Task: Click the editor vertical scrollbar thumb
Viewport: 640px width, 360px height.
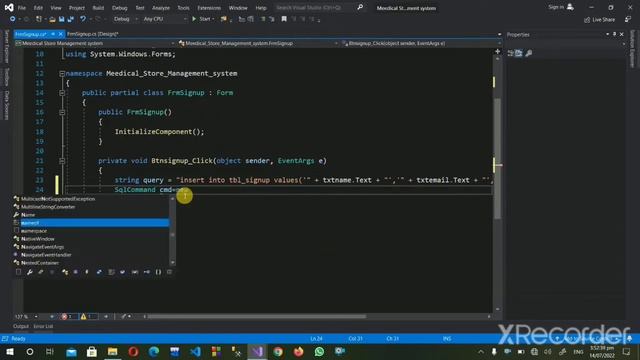Action: click(x=497, y=158)
